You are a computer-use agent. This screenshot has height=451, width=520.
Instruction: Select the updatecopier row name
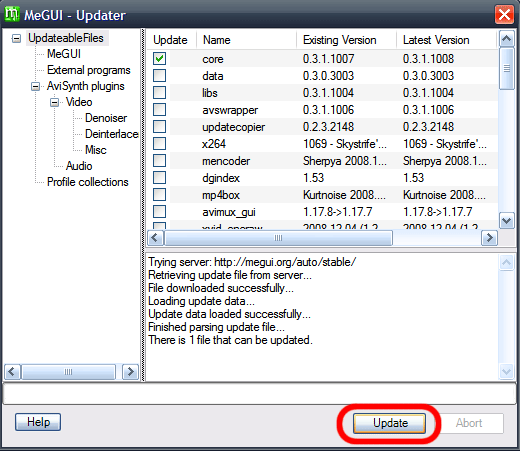coord(233,127)
